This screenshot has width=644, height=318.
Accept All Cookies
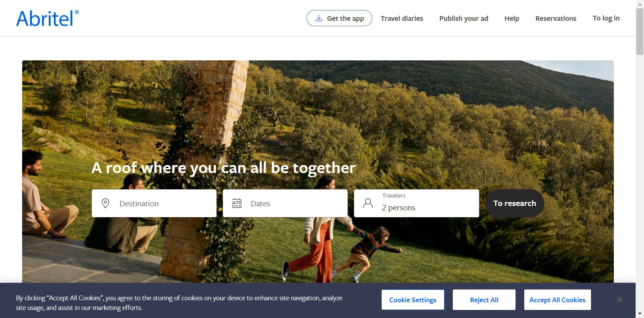(x=557, y=300)
